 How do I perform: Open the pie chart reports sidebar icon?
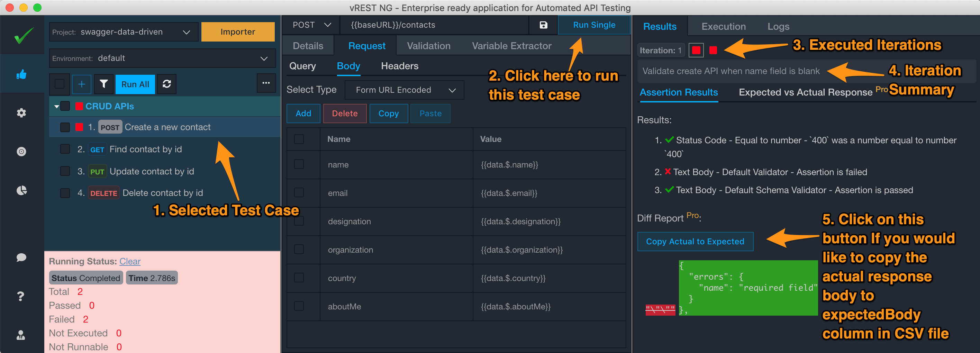22,190
